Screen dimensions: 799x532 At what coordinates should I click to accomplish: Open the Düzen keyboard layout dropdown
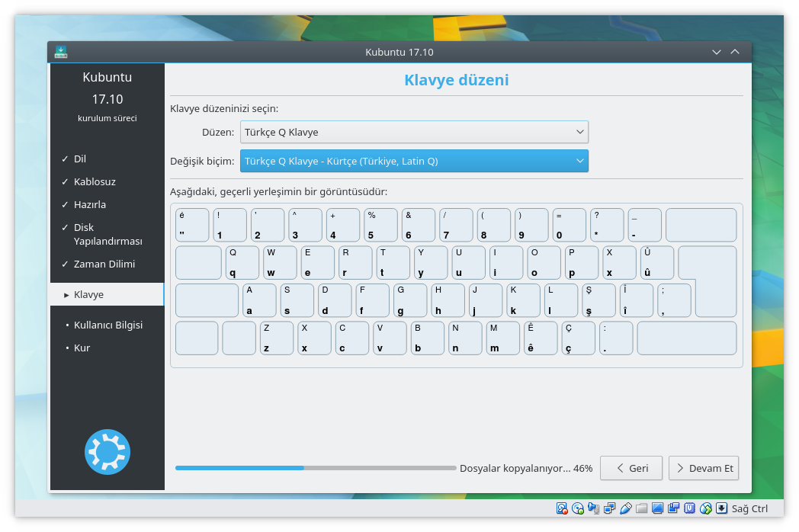(414, 132)
